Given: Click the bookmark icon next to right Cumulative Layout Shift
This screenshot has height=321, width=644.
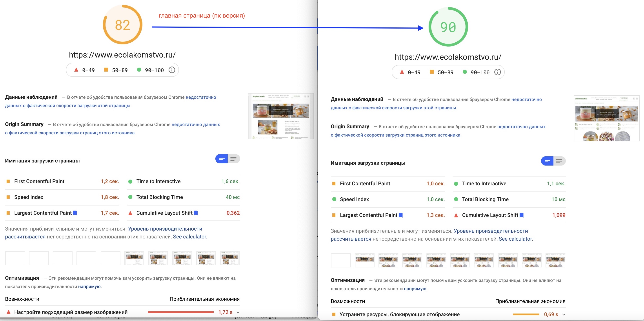Looking at the screenshot, I should 522,215.
